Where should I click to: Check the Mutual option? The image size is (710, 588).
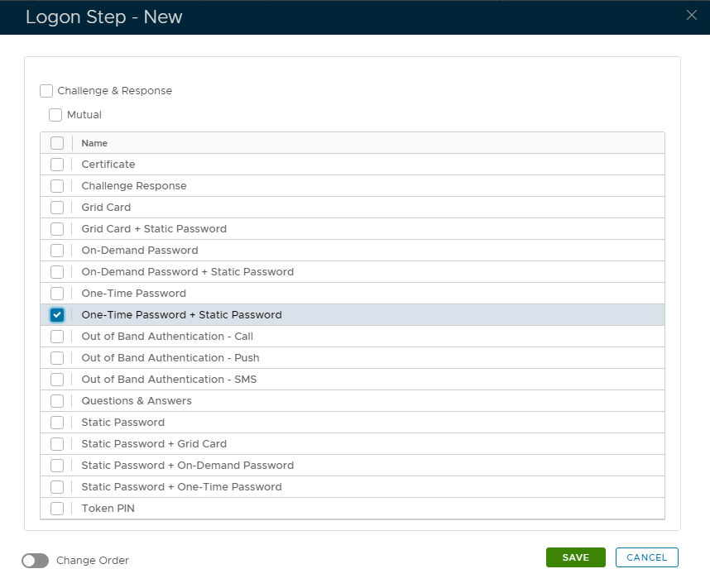point(55,115)
